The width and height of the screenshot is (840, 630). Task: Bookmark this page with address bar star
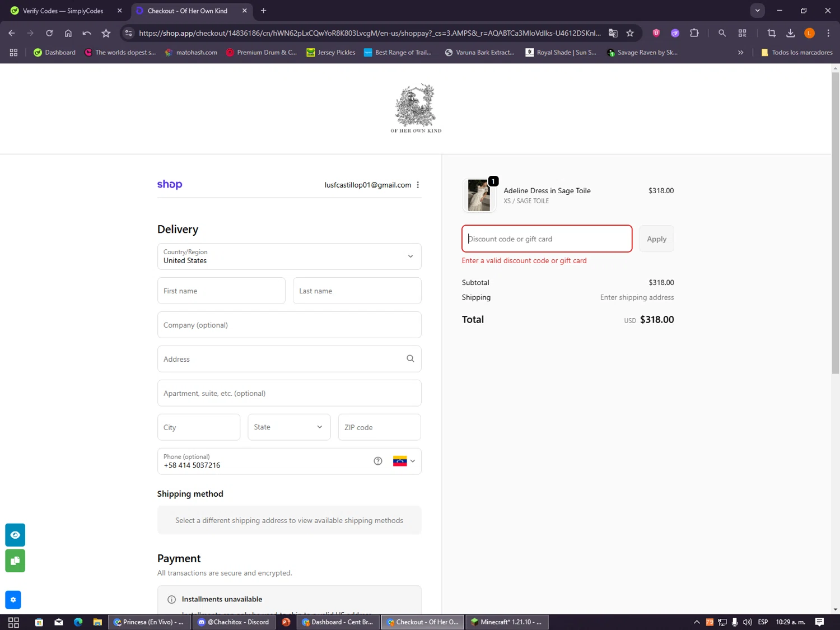click(x=630, y=33)
